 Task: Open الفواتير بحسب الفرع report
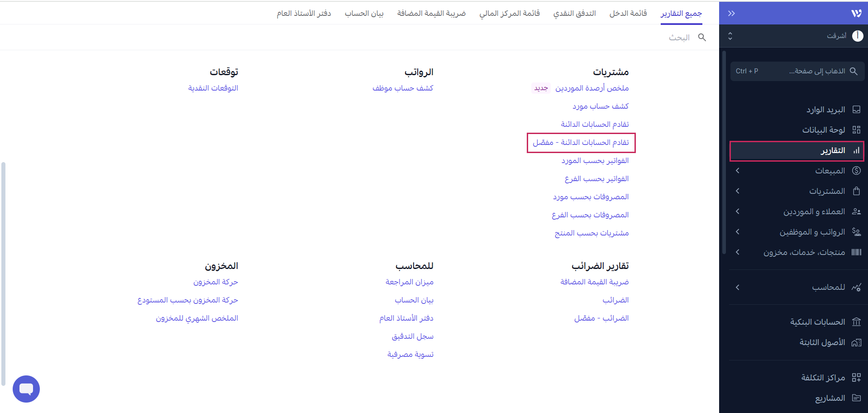tap(596, 179)
